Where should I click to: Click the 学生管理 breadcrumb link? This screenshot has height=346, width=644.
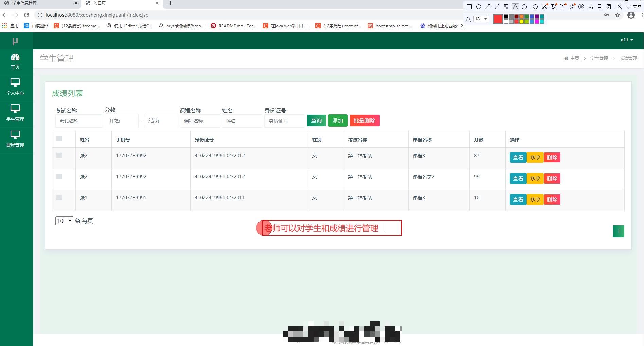[x=599, y=58]
